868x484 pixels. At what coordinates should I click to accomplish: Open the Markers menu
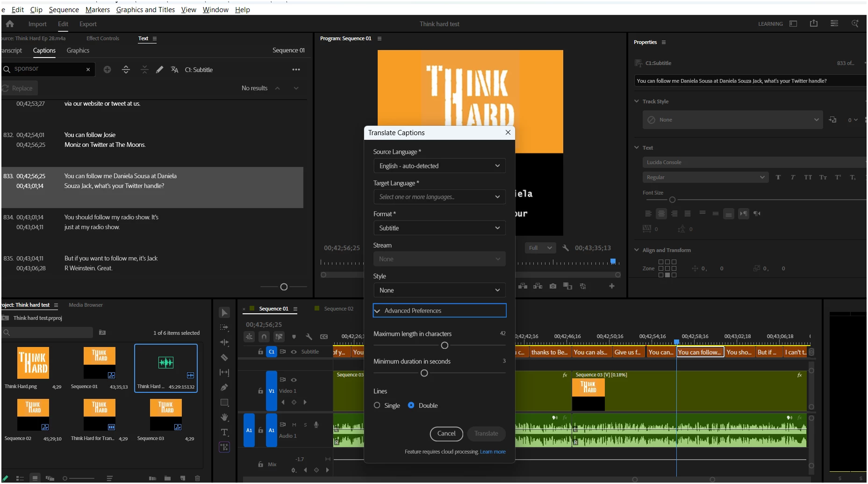pos(98,9)
